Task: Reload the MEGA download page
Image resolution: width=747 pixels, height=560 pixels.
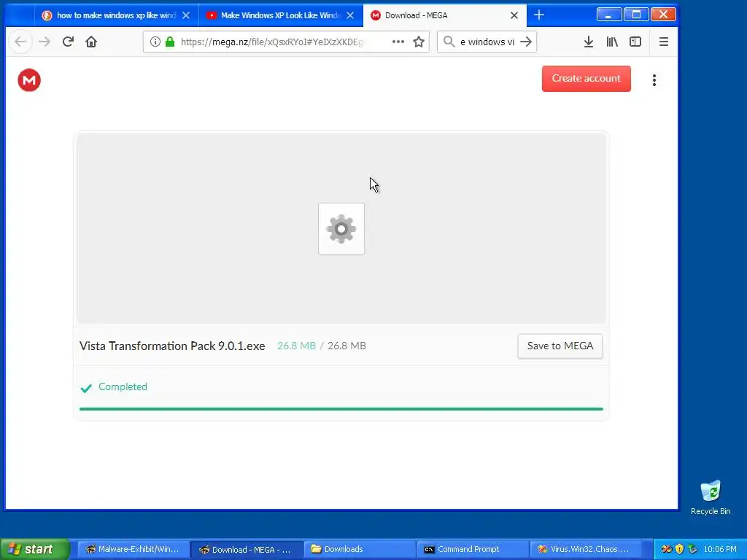Action: (x=68, y=42)
